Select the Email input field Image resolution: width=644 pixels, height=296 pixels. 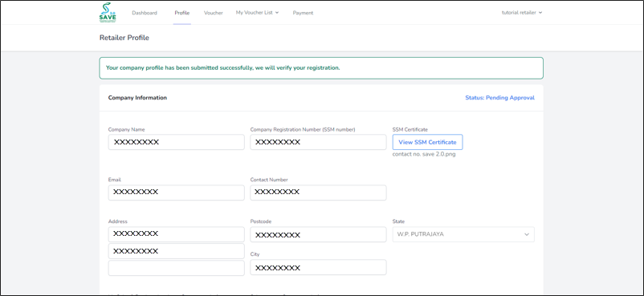tap(176, 193)
